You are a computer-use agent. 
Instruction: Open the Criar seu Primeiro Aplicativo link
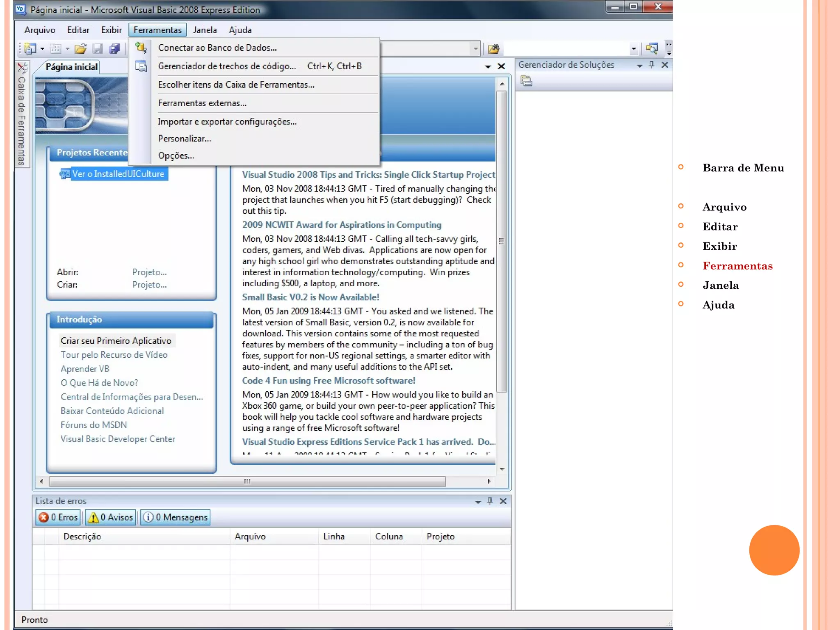click(x=116, y=340)
